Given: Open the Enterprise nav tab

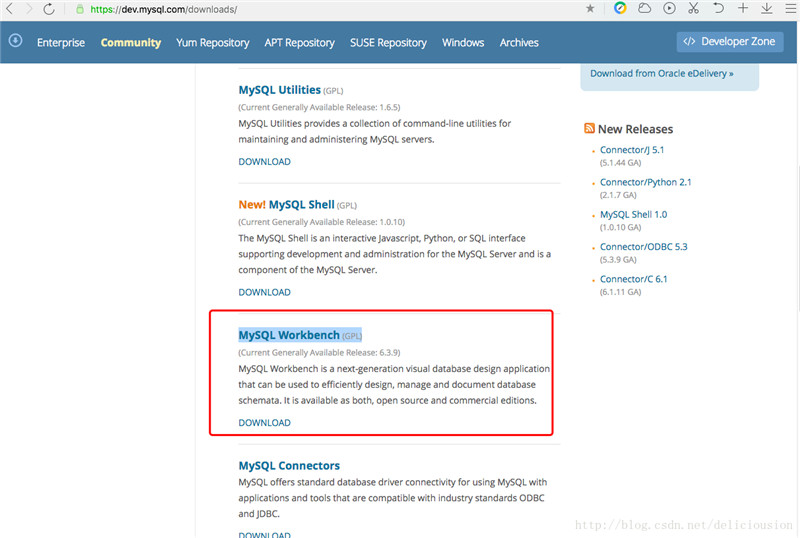Looking at the screenshot, I should pyautogui.click(x=61, y=42).
